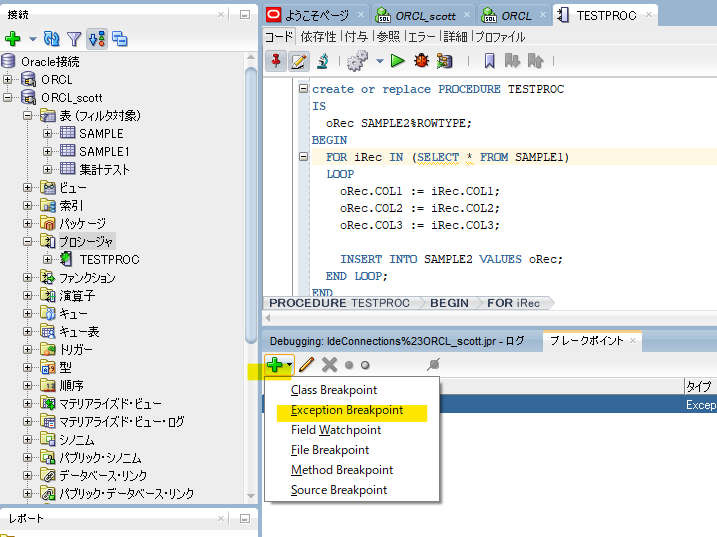Viewport: 717px width, 537px height.
Task: Click the Refresh connections icon
Action: 52,39
